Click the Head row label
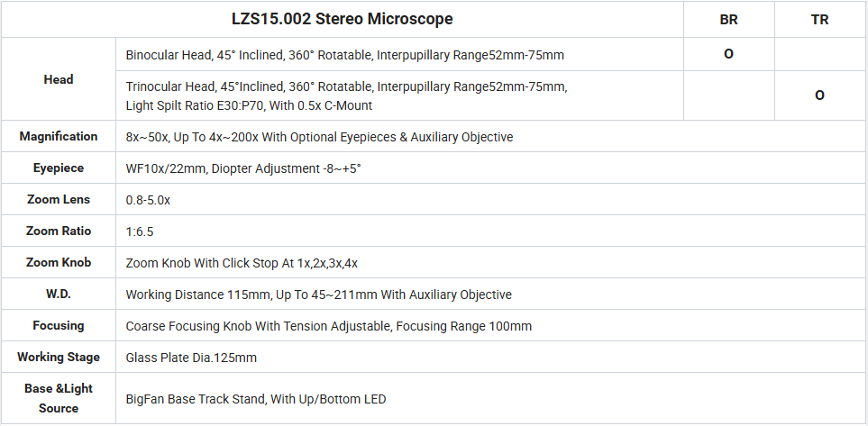Viewport: 868px width, 426px height. click(58, 79)
